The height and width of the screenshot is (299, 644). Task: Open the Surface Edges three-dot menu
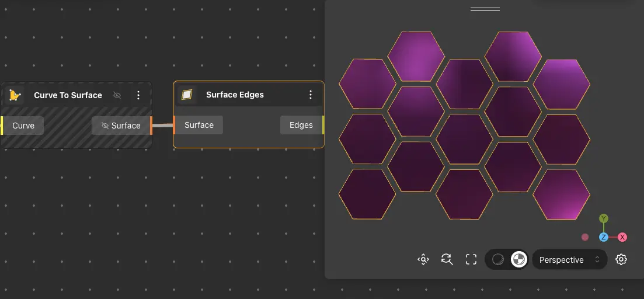tap(311, 95)
